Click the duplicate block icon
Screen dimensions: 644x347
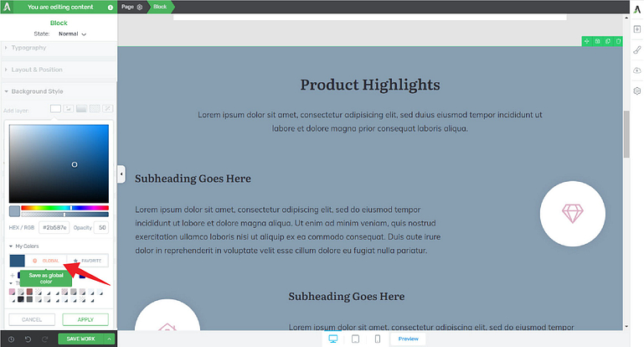coord(608,41)
